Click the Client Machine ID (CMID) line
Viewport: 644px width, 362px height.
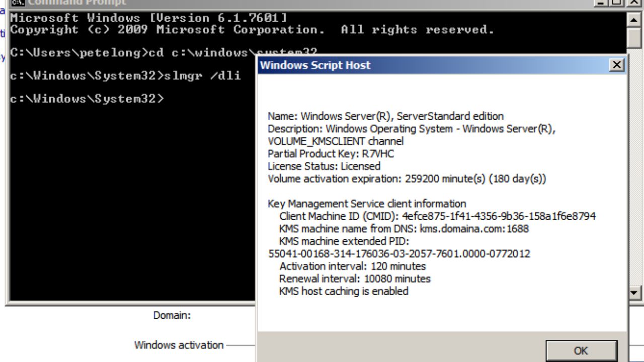(x=438, y=216)
